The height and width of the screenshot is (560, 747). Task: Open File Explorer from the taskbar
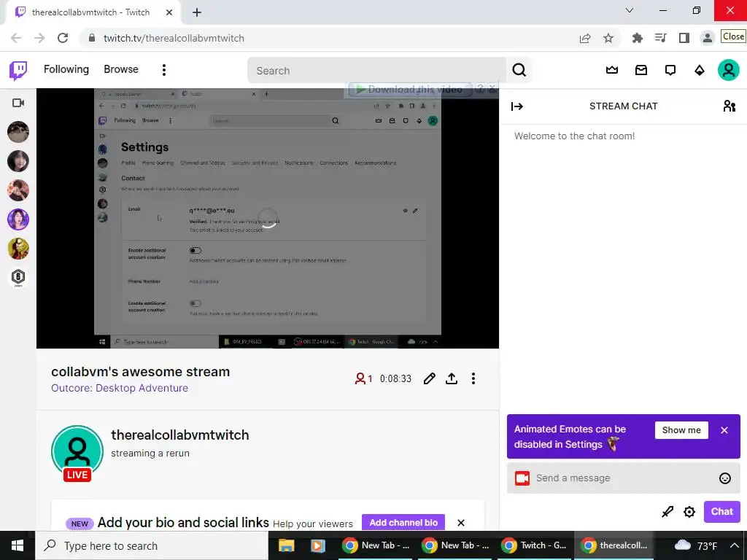[286, 545]
